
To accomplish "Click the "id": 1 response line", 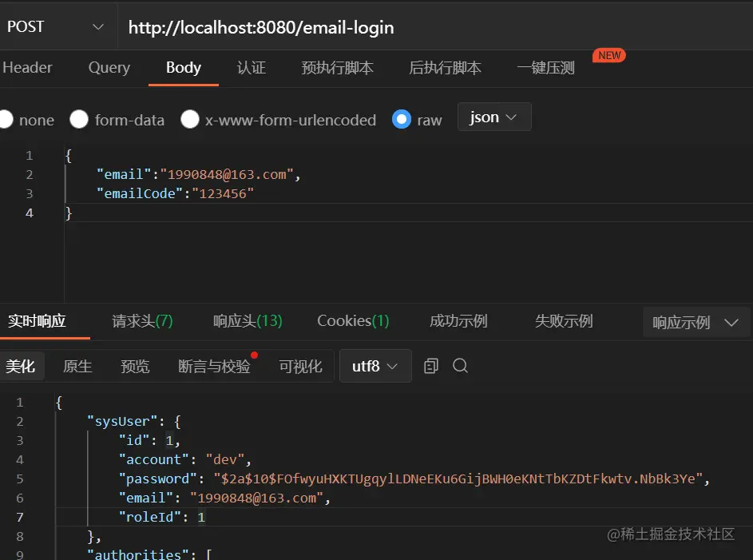I will click(x=149, y=440).
